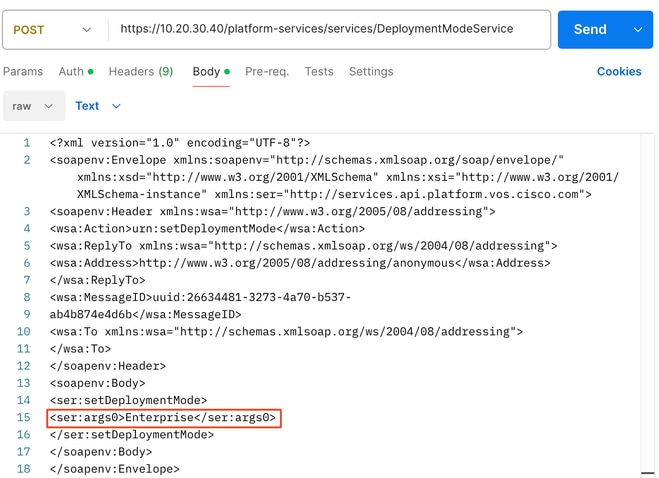The image size is (659, 478).
Task: Click the wsa:Address anonymous line
Action: point(300,263)
